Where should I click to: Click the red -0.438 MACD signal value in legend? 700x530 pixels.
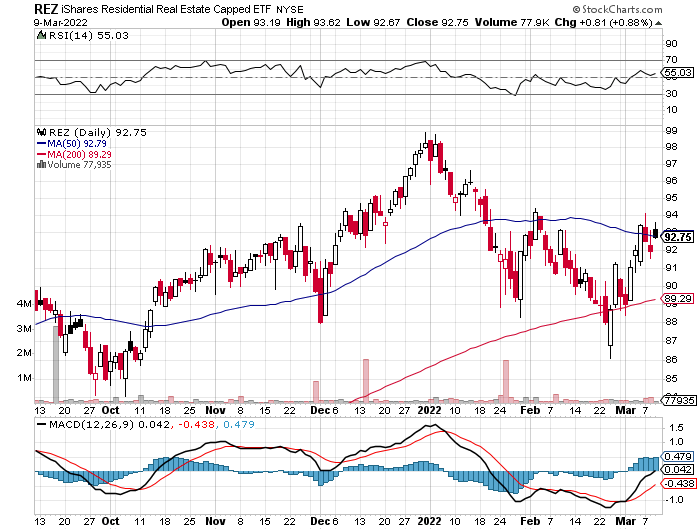coord(196,424)
